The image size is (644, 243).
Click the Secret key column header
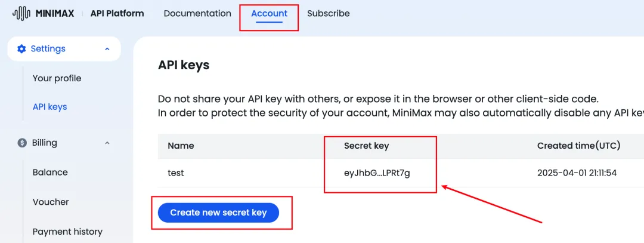point(366,146)
